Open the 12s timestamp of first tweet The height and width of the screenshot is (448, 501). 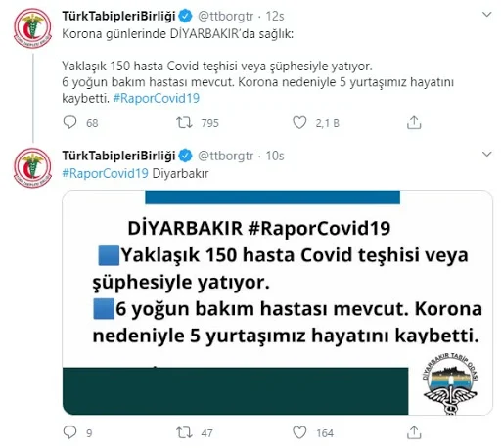pyautogui.click(x=275, y=16)
